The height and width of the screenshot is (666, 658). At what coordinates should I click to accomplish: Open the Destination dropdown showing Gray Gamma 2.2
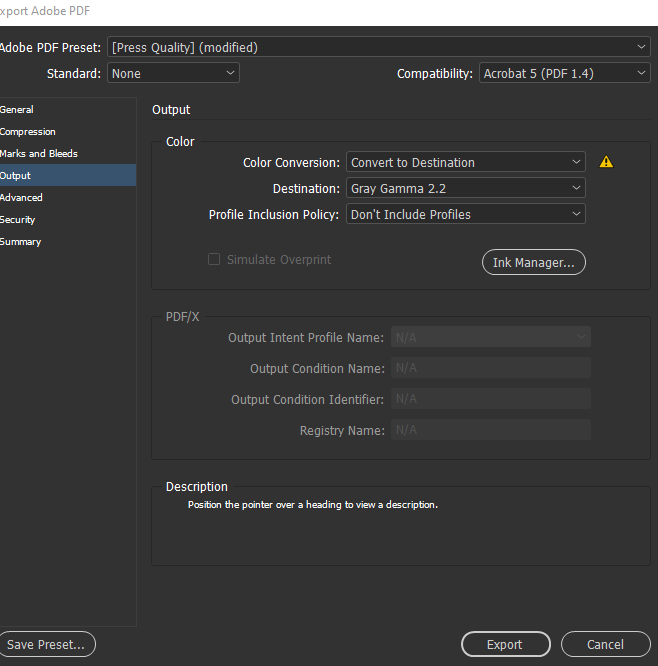[x=466, y=188]
